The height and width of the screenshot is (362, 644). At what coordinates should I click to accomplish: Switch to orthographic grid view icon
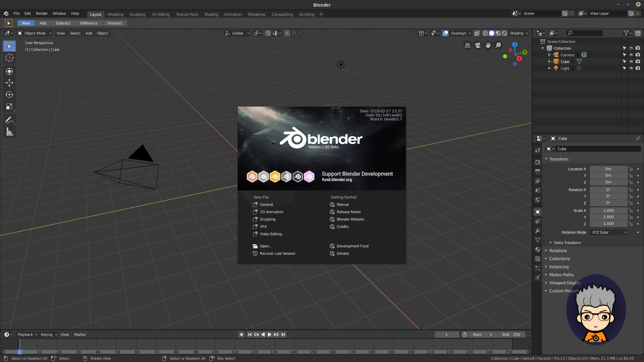[x=467, y=45]
